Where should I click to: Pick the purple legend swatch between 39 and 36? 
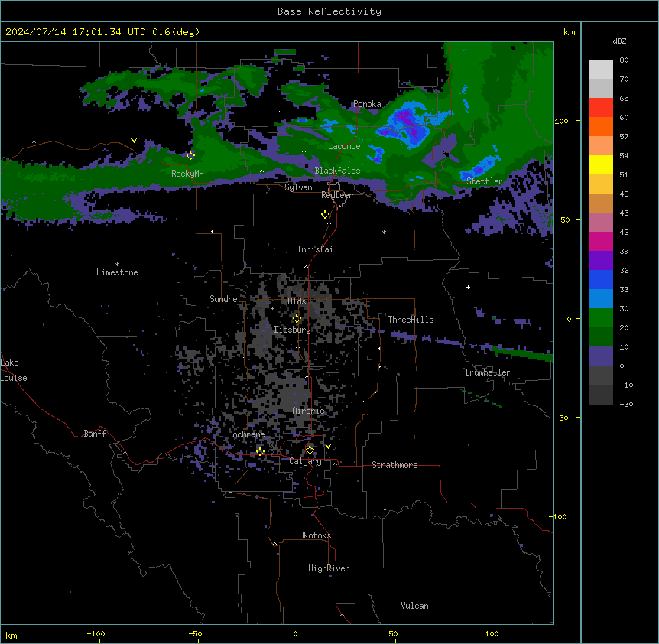pos(601,260)
